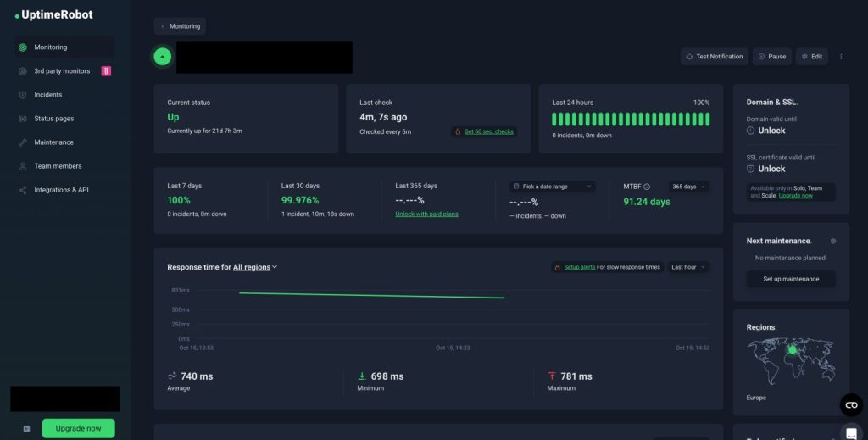Open the All regions response time dropdown
Image resolution: width=868 pixels, height=440 pixels.
click(x=255, y=267)
